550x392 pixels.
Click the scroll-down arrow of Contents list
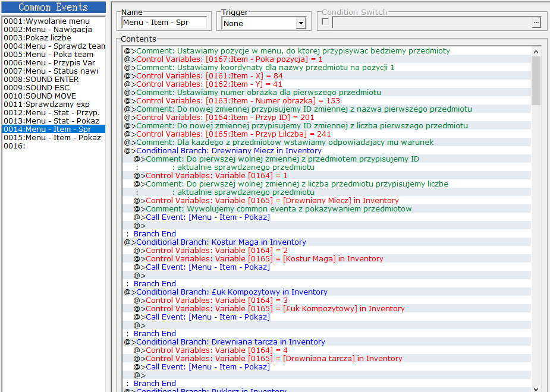pyautogui.click(x=536, y=389)
